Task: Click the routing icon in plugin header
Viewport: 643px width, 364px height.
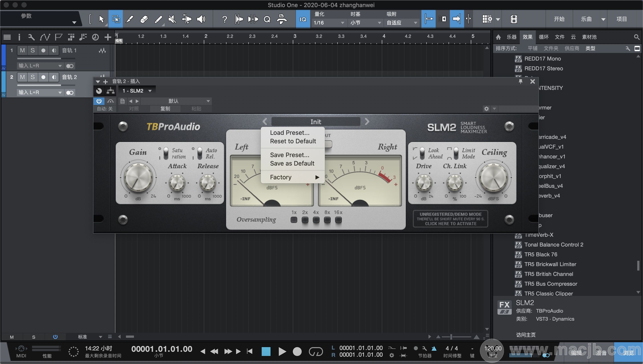Action: click(110, 91)
